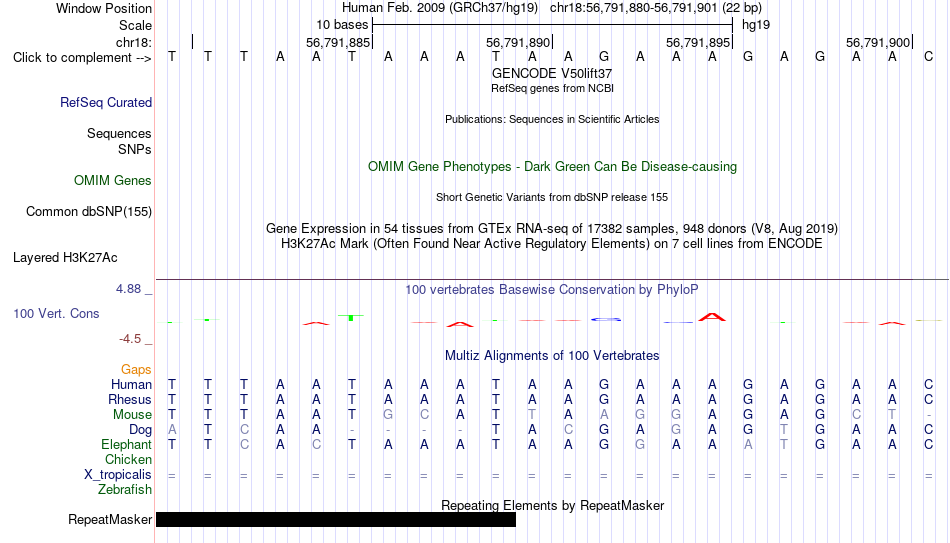Open the OMIM Genes track label
Image resolution: width=950 pixels, height=543 pixels.
point(112,181)
